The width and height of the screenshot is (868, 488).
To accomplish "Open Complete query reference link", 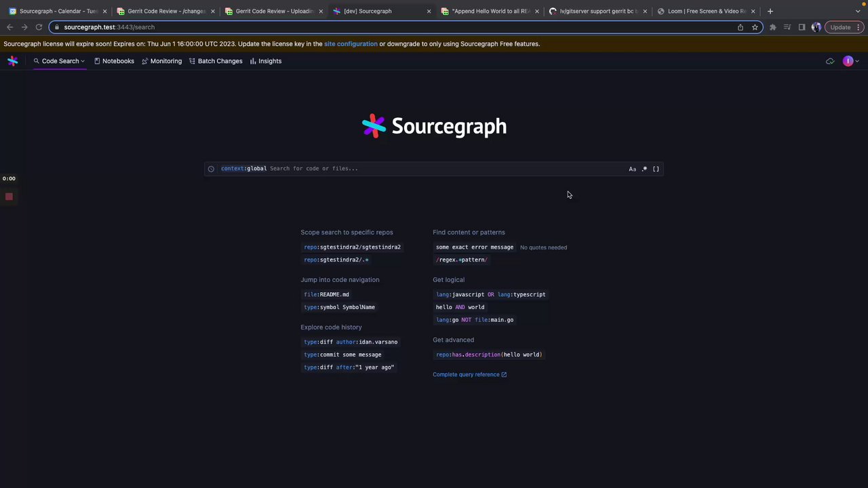I will point(469,375).
